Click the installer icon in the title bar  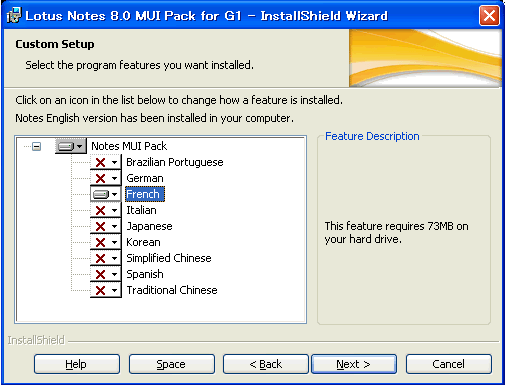point(14,15)
